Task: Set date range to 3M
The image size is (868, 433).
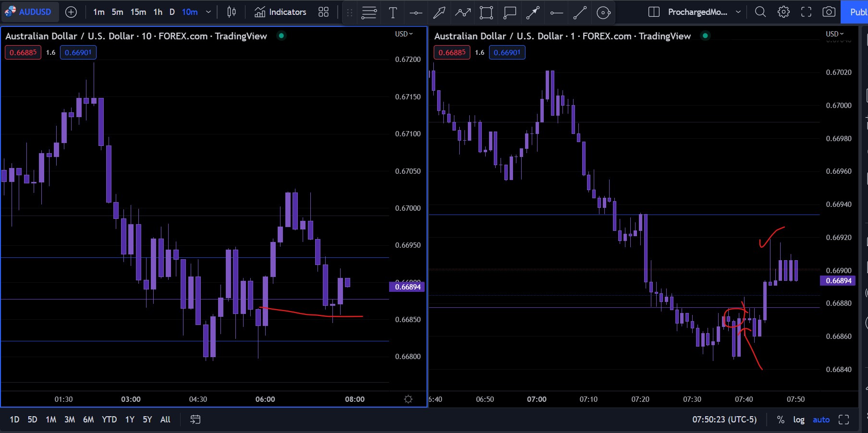Action: [70, 420]
